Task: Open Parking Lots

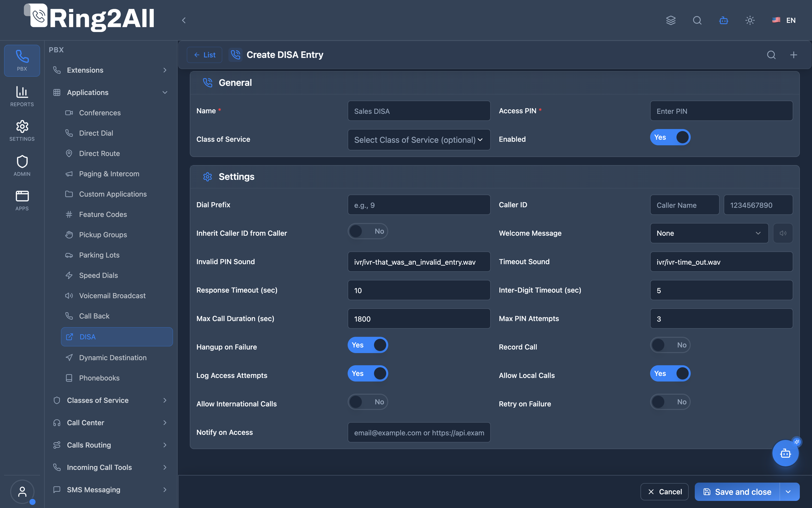Action: click(x=117, y=255)
